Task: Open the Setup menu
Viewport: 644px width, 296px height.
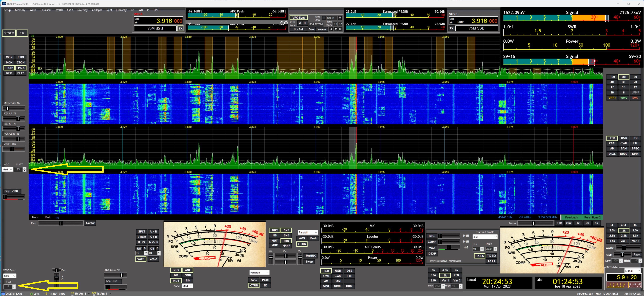Action: coord(7,10)
